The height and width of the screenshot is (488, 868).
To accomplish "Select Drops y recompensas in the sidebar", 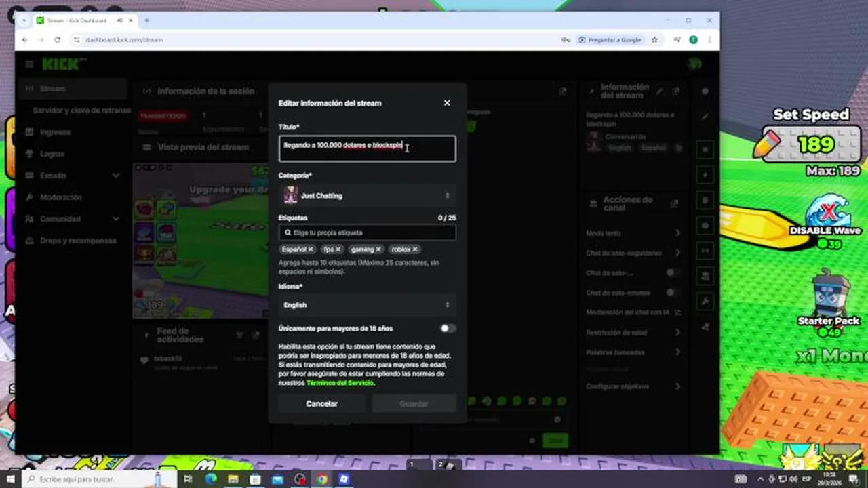I will click(71, 241).
